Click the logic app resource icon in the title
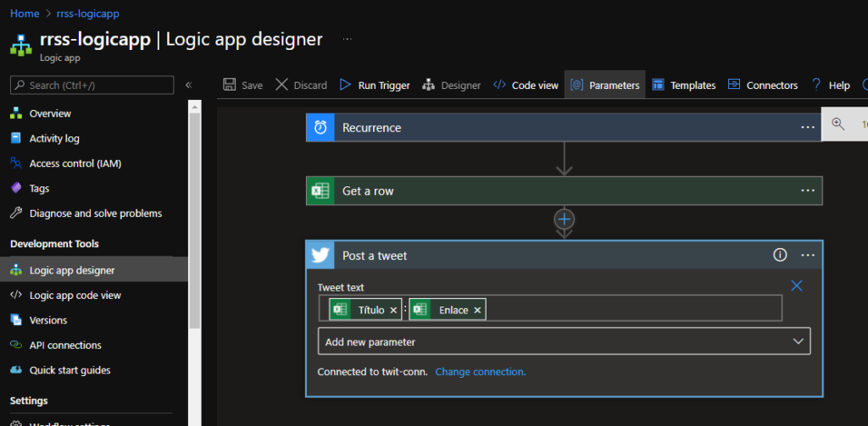Viewport: 868px width, 426px height. click(21, 46)
